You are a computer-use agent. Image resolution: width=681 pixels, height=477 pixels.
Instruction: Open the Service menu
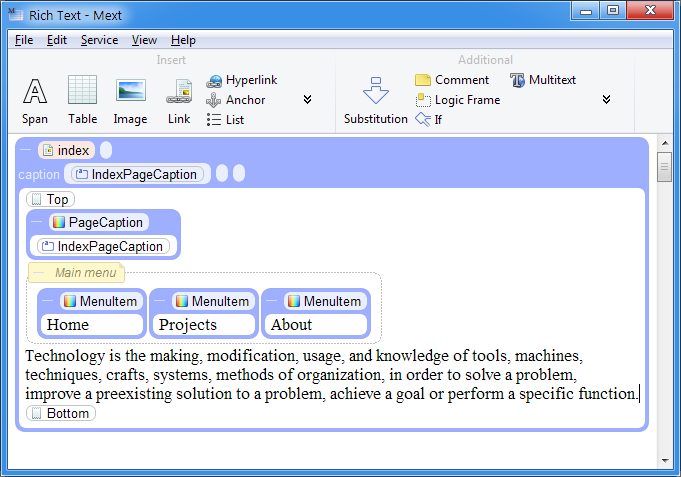pos(99,40)
